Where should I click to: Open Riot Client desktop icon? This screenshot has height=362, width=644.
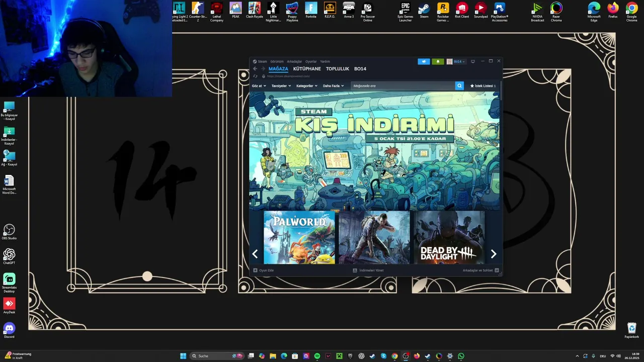[x=462, y=10]
